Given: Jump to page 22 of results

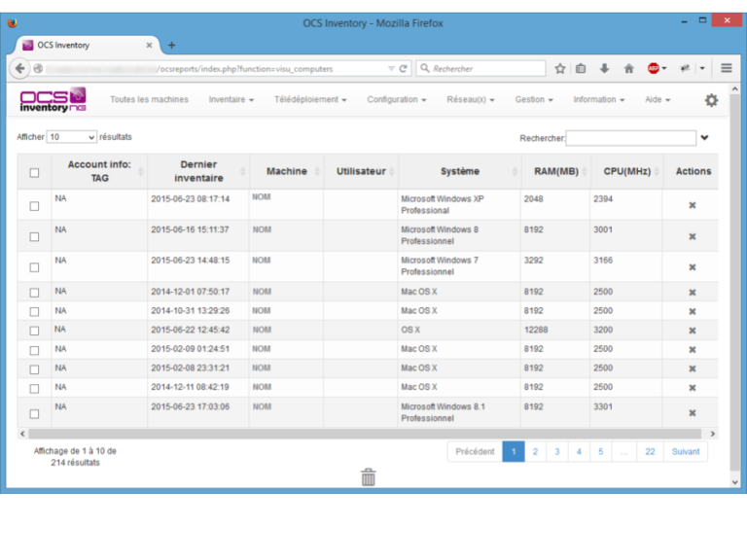Looking at the screenshot, I should [649, 452].
